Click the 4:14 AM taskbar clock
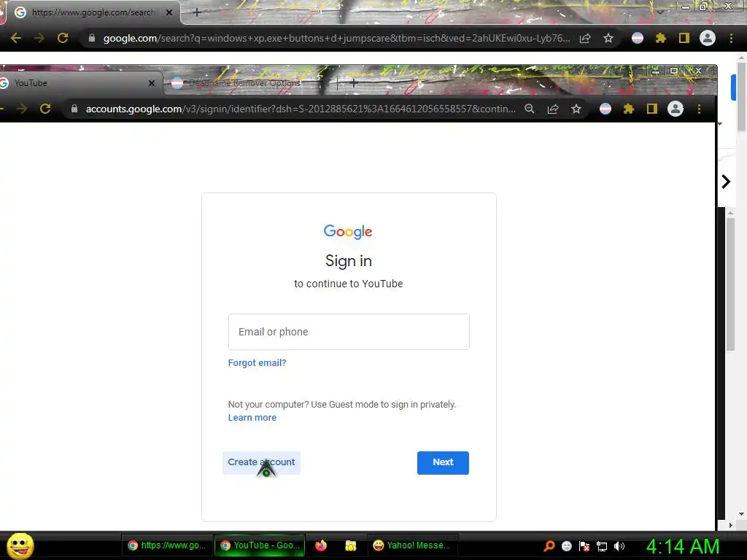 [x=683, y=547]
